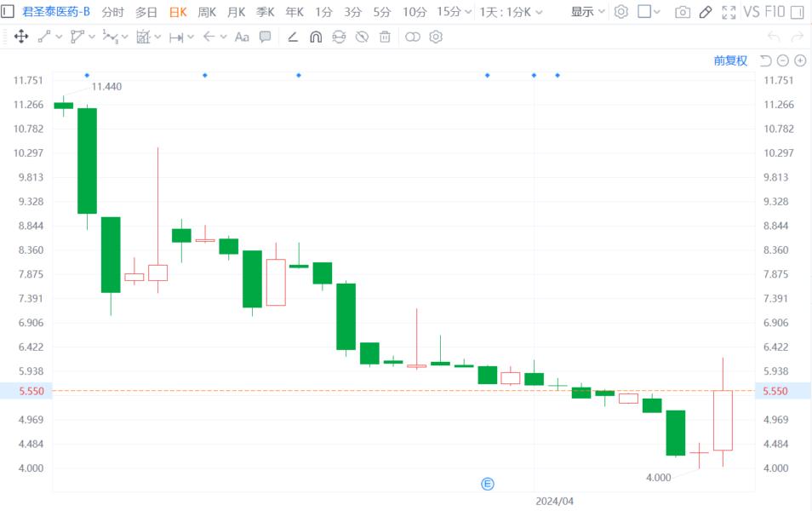The width and height of the screenshot is (812, 511).
Task: Take a chart snapshot with camera icon
Action: pos(683,12)
